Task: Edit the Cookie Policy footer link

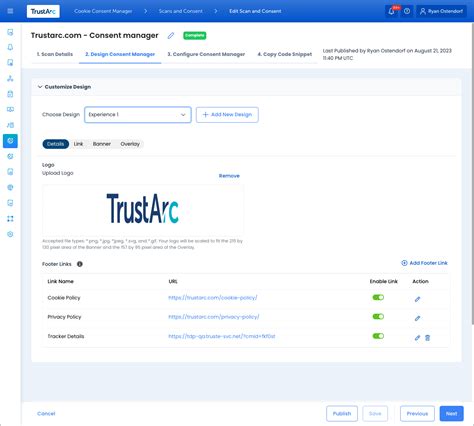Action: pyautogui.click(x=417, y=299)
